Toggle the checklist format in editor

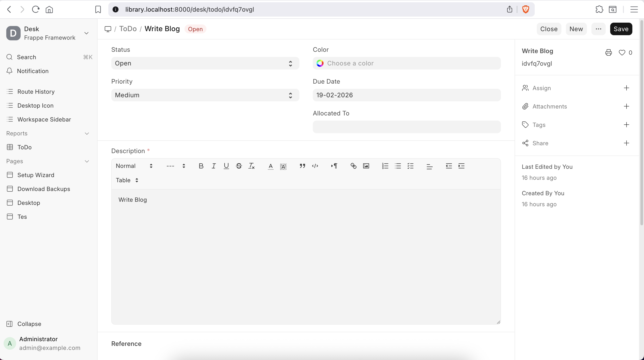pos(410,166)
